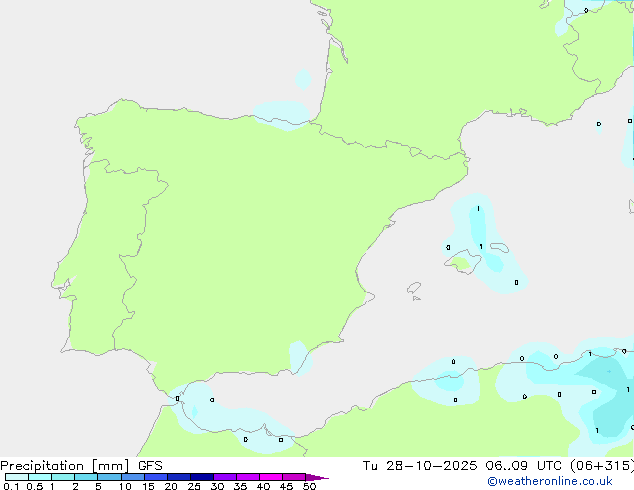Image resolution: width=634 pixels, height=490 pixels.
Task: Pick the legend swatch between 45 and 50
Action: pyautogui.click(x=294, y=478)
